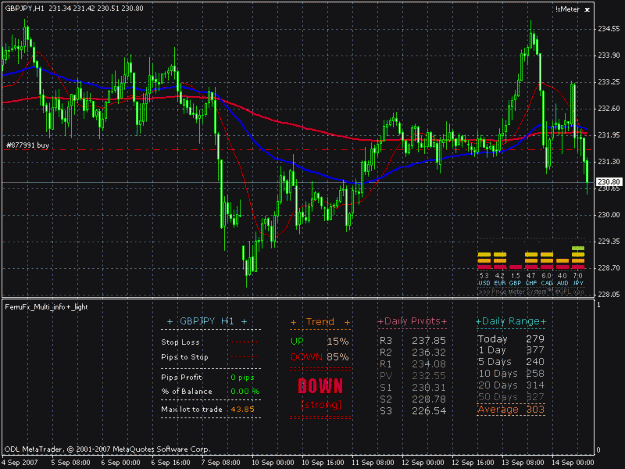Click the 20 Days range value 314

click(535, 385)
